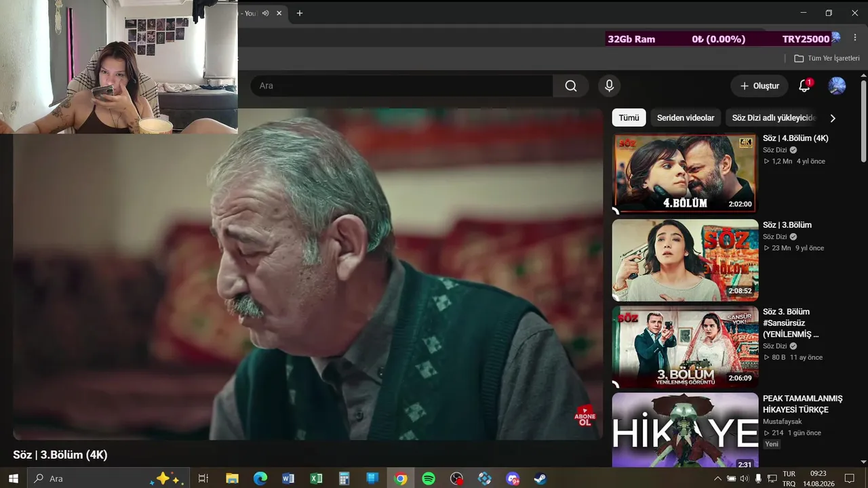Image resolution: width=868 pixels, height=488 pixels.
Task: Mute the tab using its speaker icon
Action: [266, 13]
